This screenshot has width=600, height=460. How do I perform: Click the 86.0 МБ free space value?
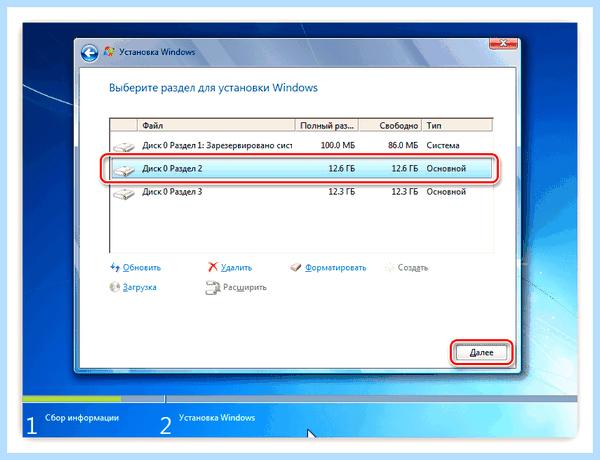point(403,145)
